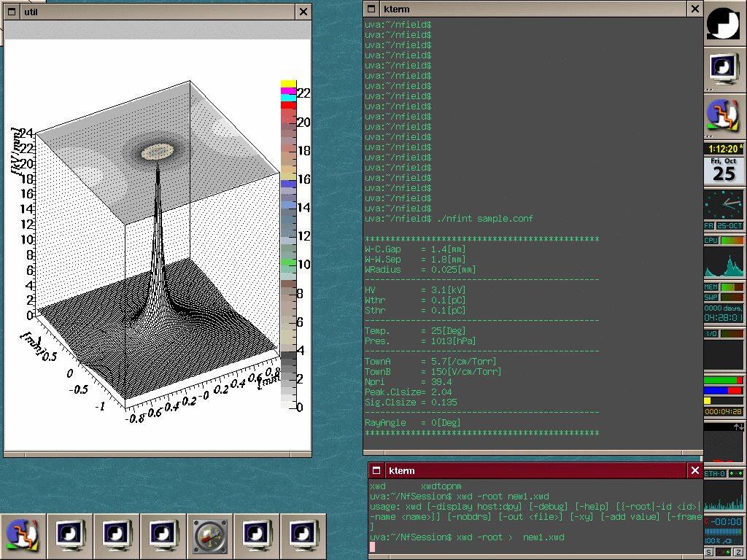Click the CPU load monitor applet
747x560 pixels.
click(x=724, y=257)
